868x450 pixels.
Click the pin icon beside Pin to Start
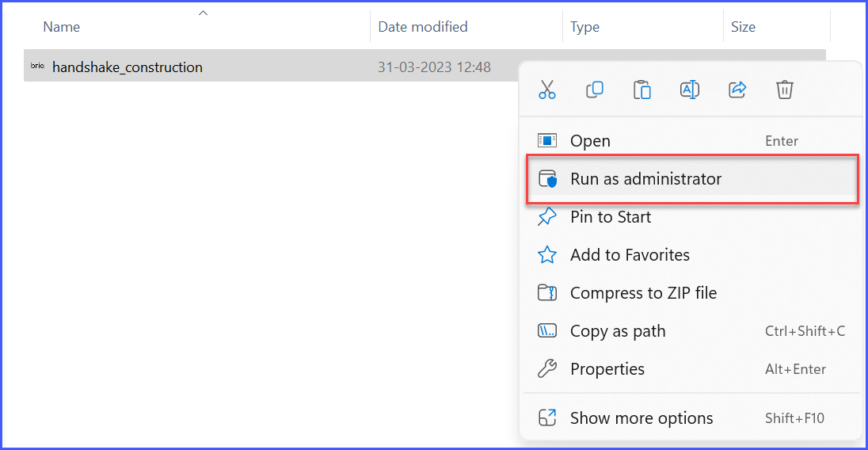(x=547, y=216)
